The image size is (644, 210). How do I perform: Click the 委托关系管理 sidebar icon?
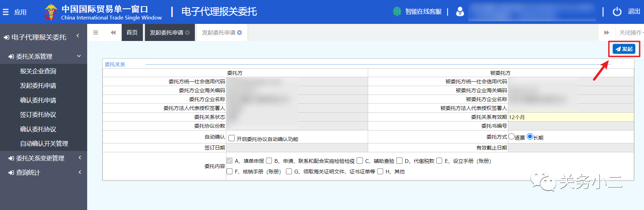tap(11, 56)
